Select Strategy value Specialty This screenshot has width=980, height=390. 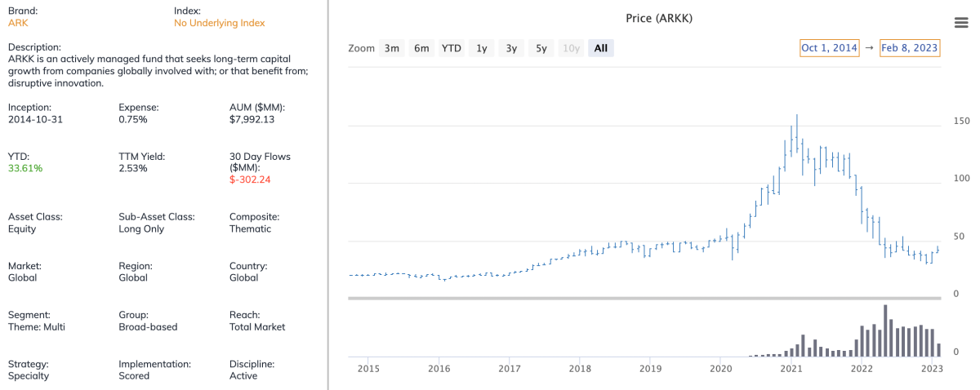29,375
